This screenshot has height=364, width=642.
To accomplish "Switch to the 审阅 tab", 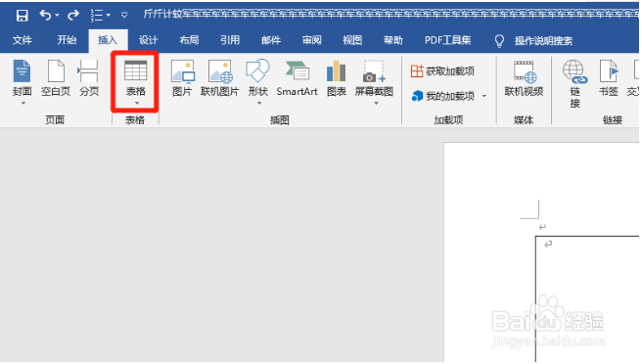I will (x=311, y=40).
